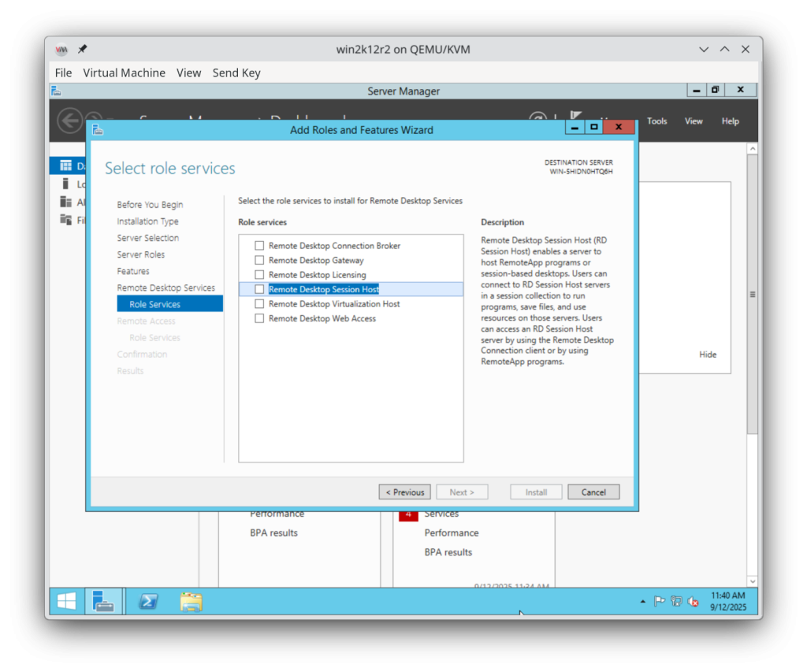This screenshot has width=807, height=672.
Task: Open the Tools dropdown in Server Manager
Action: [656, 121]
